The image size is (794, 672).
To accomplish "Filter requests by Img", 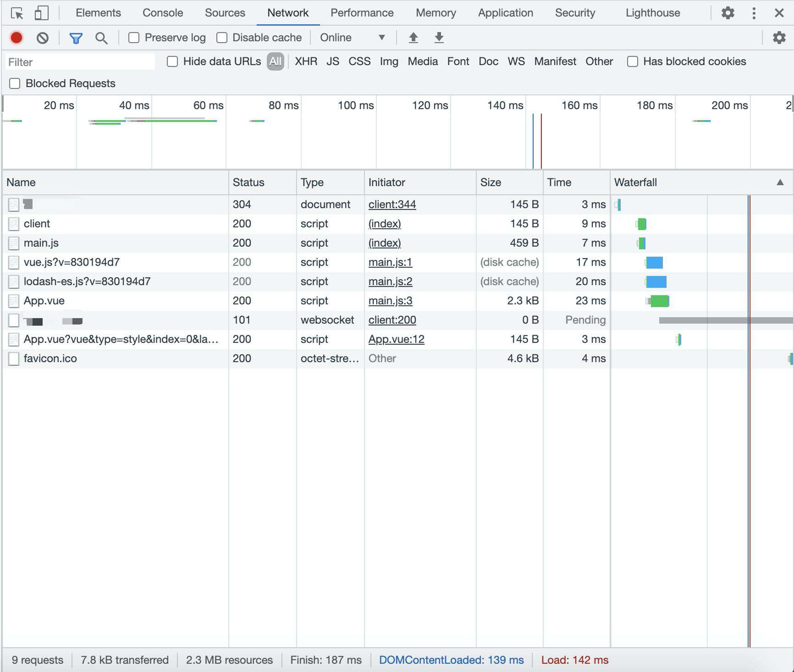I will pyautogui.click(x=389, y=61).
